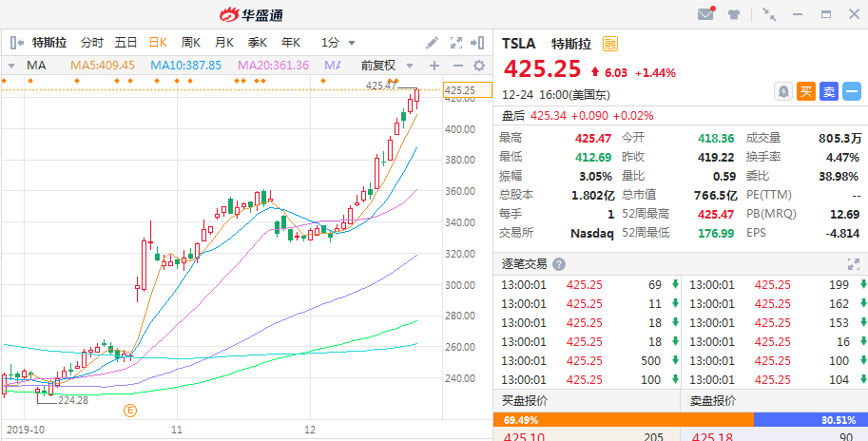Expand the MA indicator selector arrow

[x=11, y=66]
